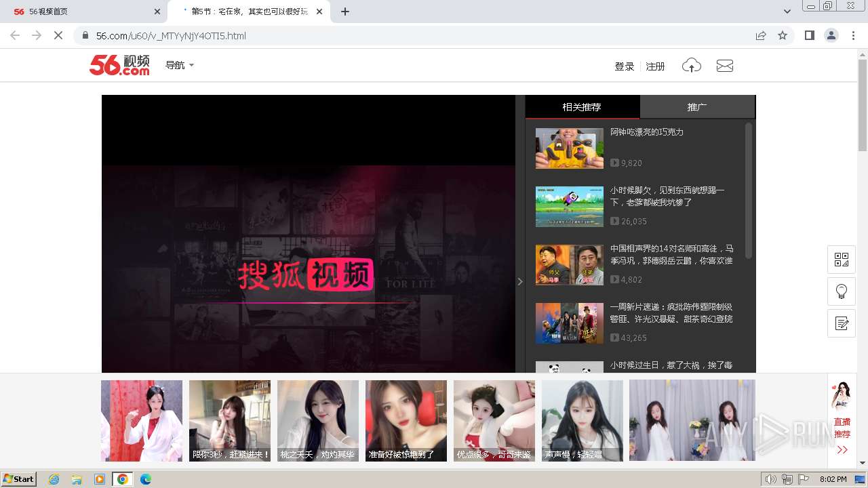Image resolution: width=868 pixels, height=488 pixels.
Task: Open live thumbnail 桃之夭夭，灼灼其华
Action: (318, 421)
